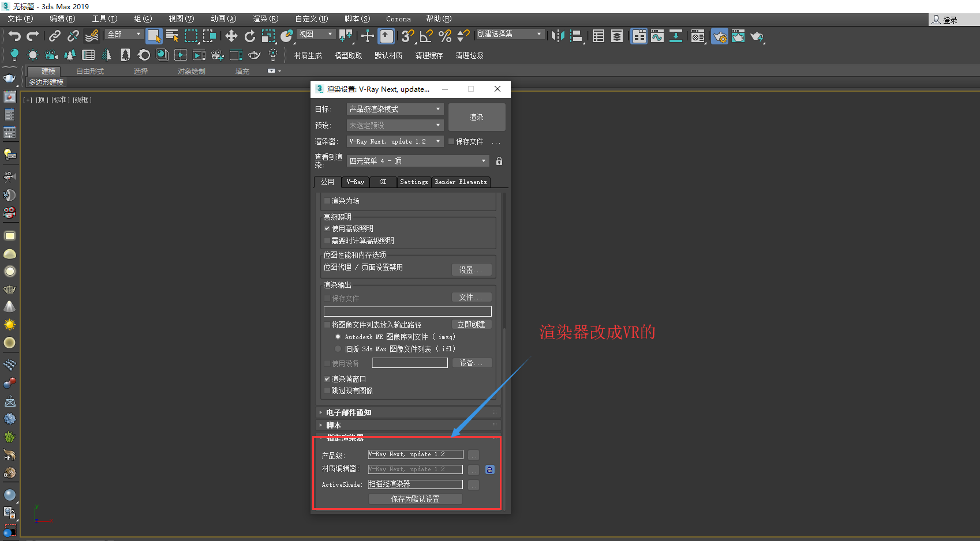Enable the 渲染为场 checkbox

[x=327, y=201]
